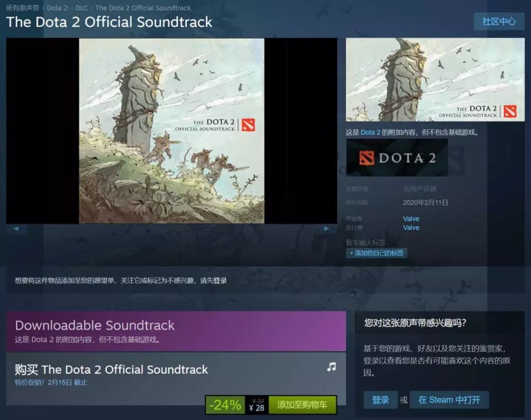
Task: Show previous screenshot with left arrow
Action: point(16,229)
